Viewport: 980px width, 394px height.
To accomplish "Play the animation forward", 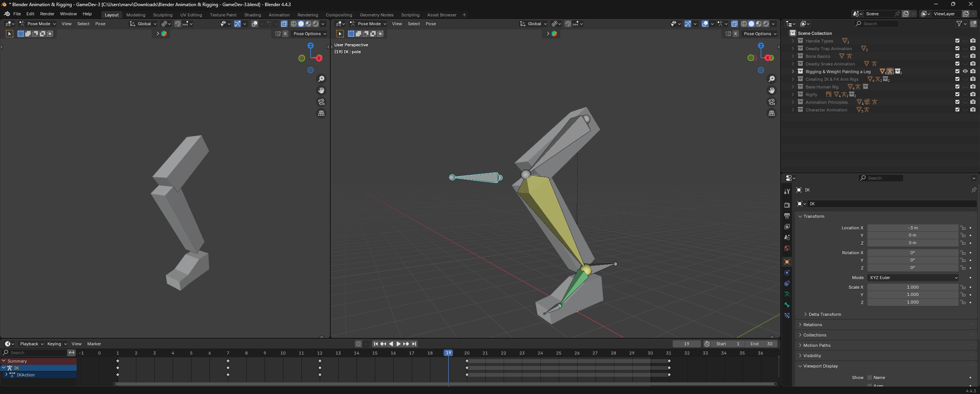I will (x=398, y=344).
